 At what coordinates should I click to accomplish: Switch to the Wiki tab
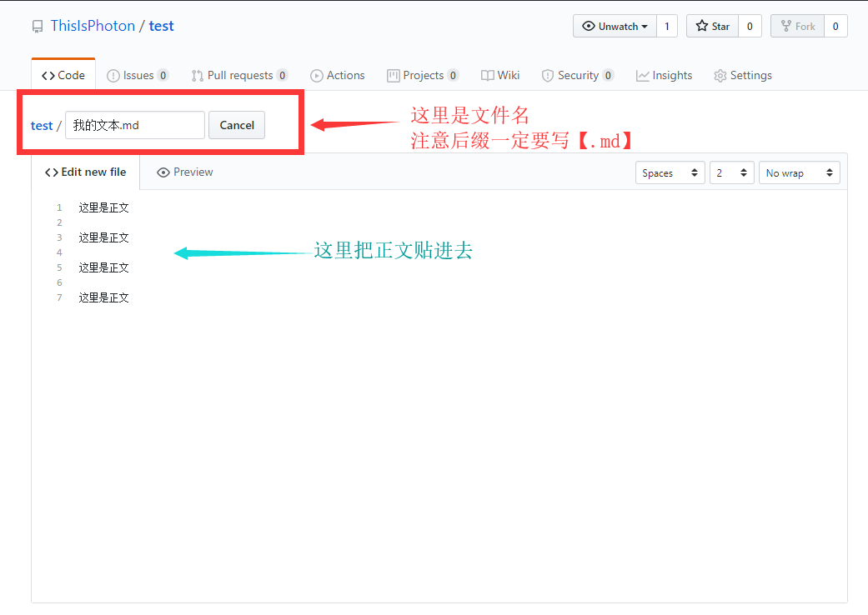500,75
